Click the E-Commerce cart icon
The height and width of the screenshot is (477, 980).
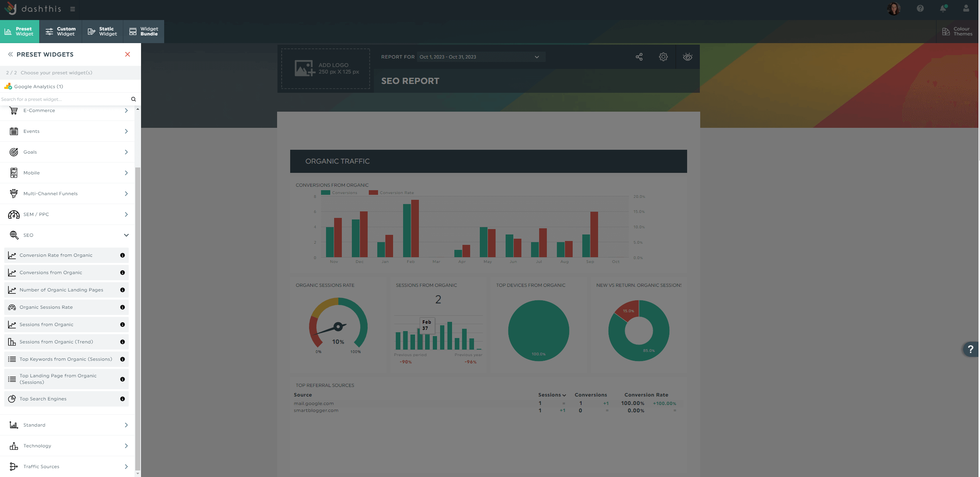click(x=14, y=110)
